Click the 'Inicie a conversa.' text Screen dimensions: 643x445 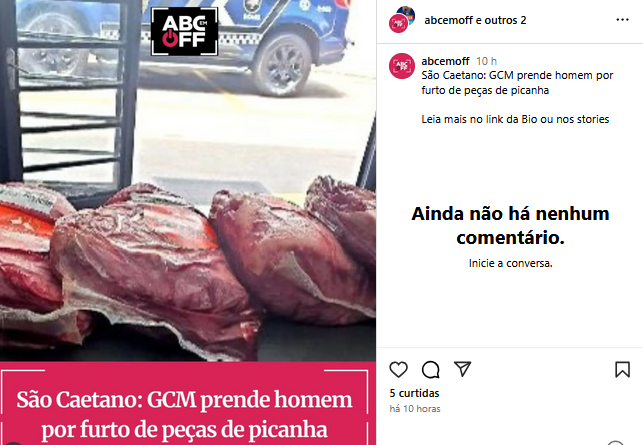point(511,263)
